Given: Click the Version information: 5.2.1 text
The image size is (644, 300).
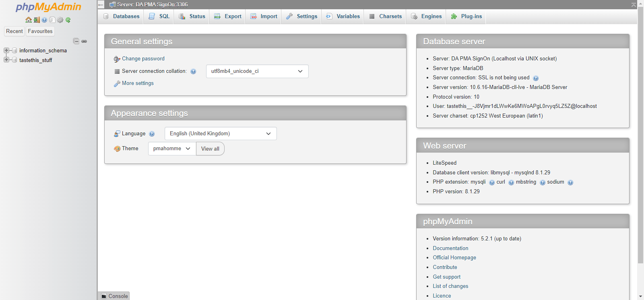Looking at the screenshot, I should click(477, 239).
